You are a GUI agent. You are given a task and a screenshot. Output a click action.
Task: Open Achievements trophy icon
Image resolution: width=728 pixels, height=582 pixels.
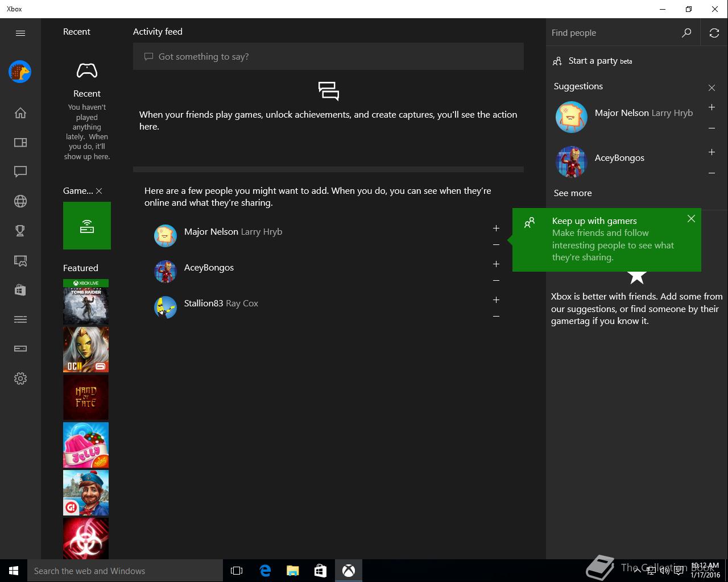coord(20,231)
